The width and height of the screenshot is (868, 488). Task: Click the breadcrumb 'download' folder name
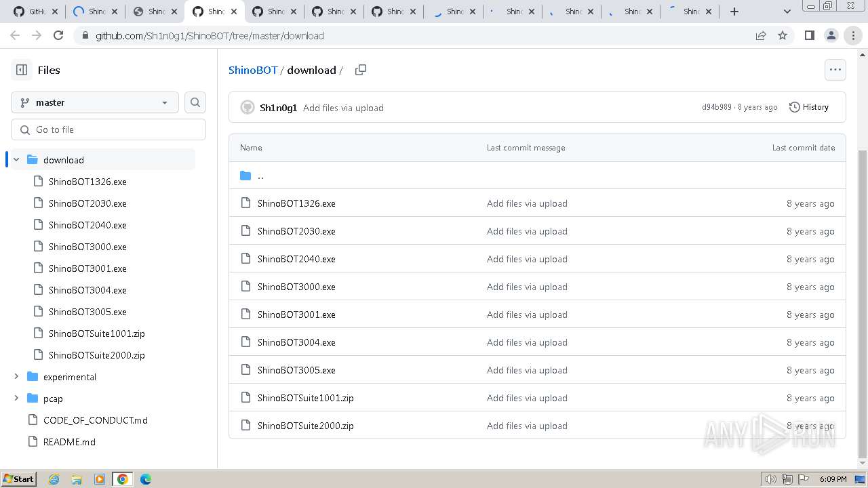311,70
